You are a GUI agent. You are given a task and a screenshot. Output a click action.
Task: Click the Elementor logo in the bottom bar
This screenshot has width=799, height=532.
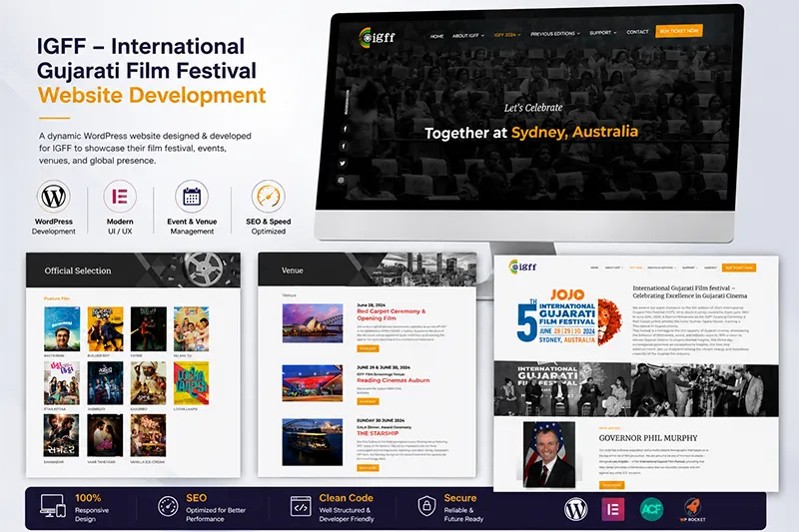pyautogui.click(x=613, y=509)
